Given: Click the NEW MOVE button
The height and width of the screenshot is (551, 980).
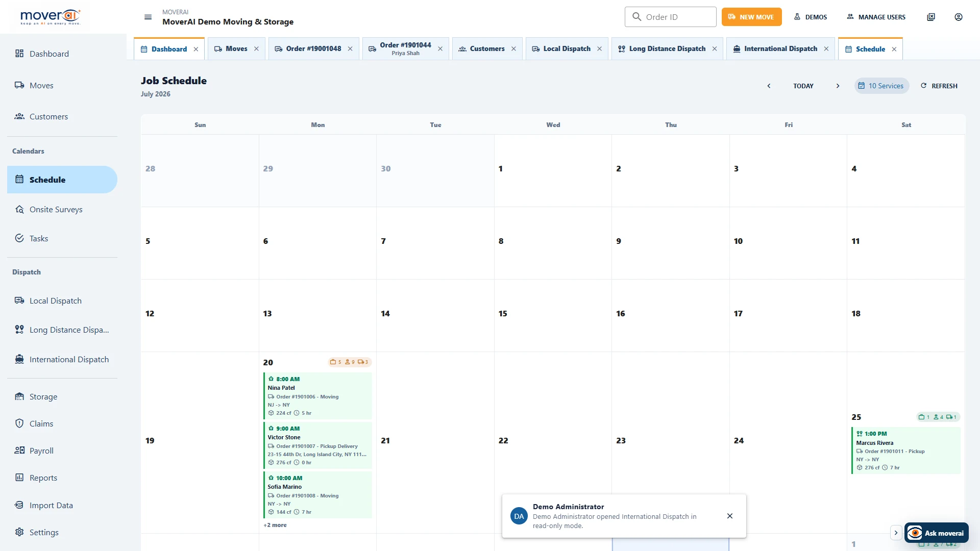Looking at the screenshot, I should 751,17.
